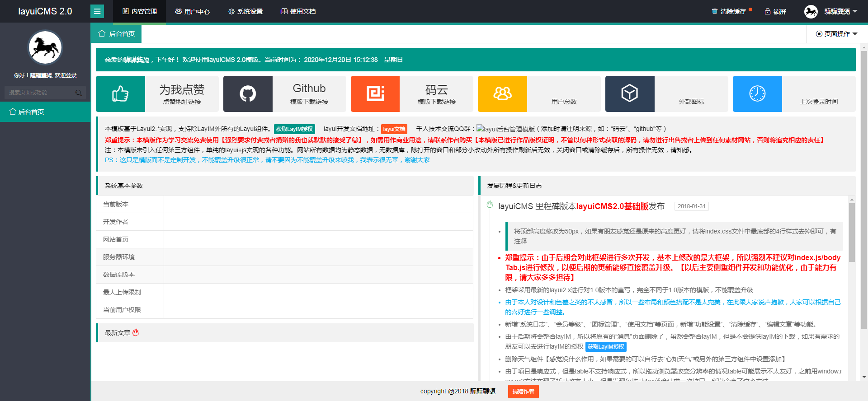This screenshot has height=401, width=868.
Task: Click the blue 获取LayIM授权 badge in changelog
Action: 606,347
